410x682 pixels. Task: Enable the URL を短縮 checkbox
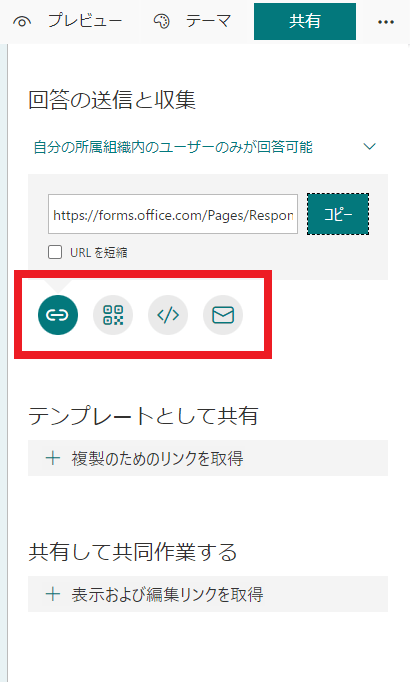point(55,252)
